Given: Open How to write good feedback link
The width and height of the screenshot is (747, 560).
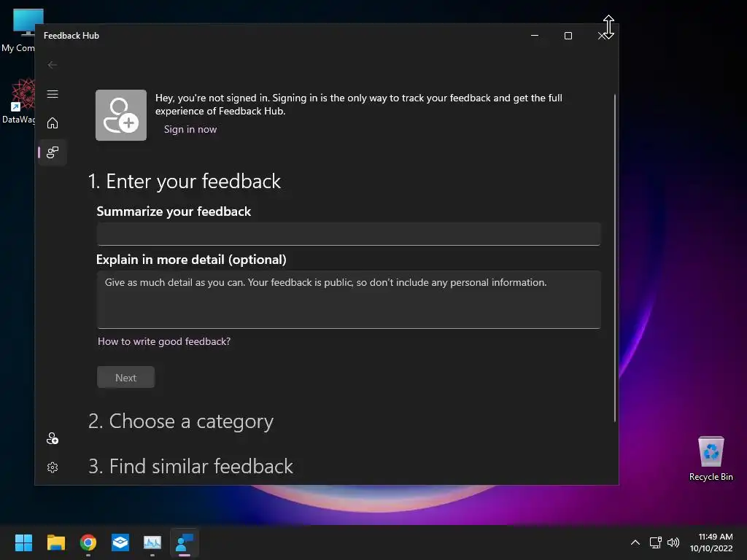Looking at the screenshot, I should tap(164, 341).
